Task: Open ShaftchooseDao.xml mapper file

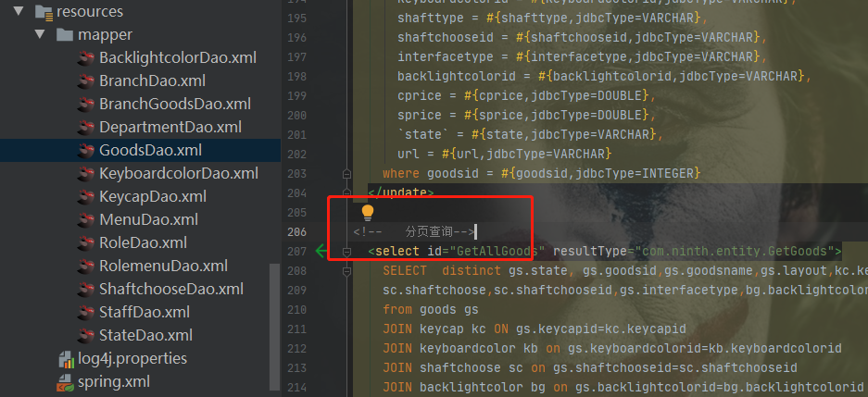Action: (171, 289)
